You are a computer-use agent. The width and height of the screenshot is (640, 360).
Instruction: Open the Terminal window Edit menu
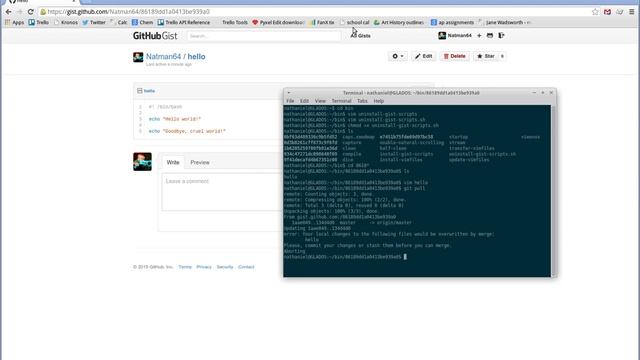coord(304,101)
